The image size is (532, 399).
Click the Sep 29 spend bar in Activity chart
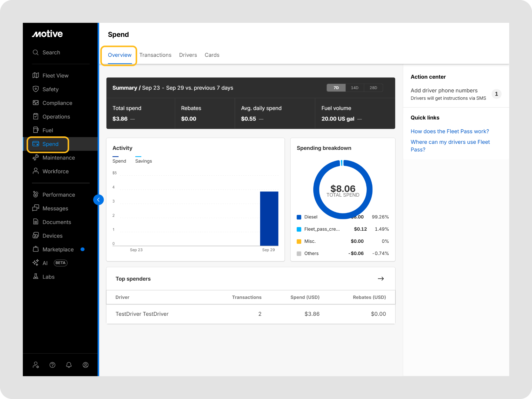(x=269, y=218)
